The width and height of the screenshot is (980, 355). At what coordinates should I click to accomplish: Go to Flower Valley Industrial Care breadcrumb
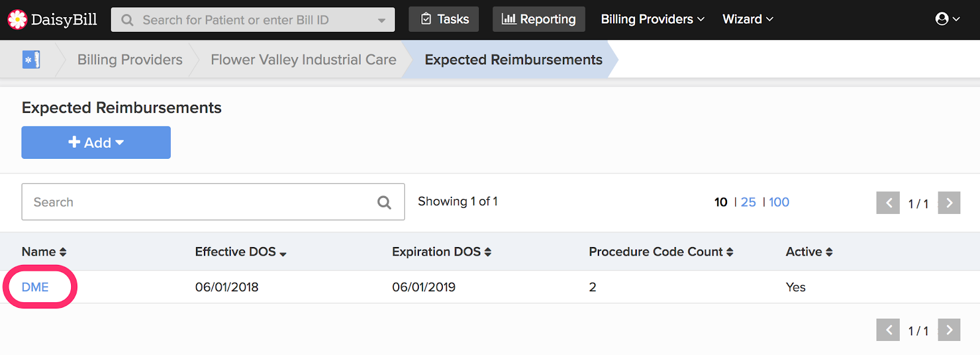tap(303, 59)
